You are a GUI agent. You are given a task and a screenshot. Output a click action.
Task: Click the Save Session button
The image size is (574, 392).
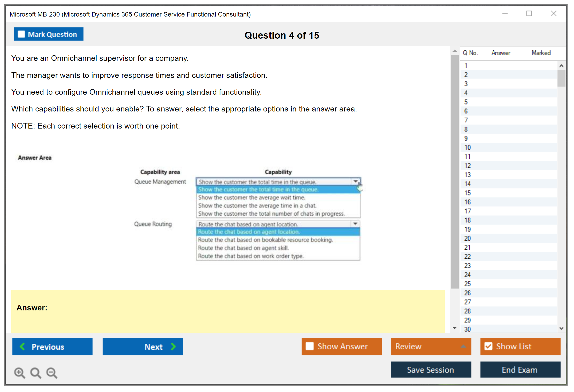click(x=431, y=370)
